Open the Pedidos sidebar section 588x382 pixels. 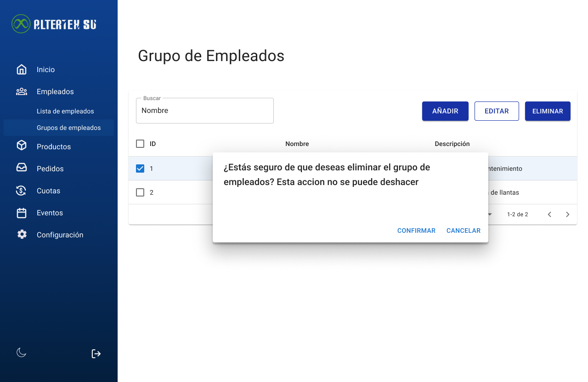coord(59,169)
